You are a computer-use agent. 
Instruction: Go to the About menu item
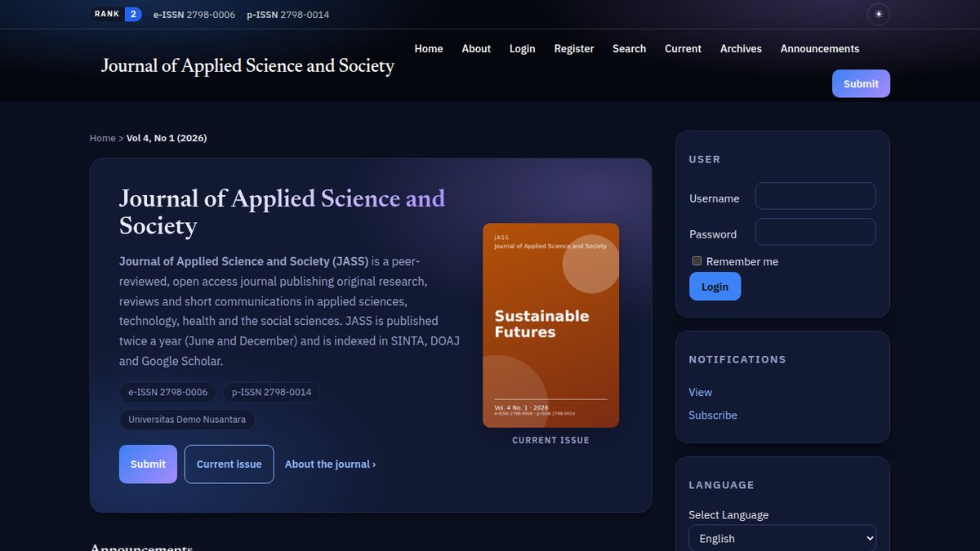(x=476, y=49)
